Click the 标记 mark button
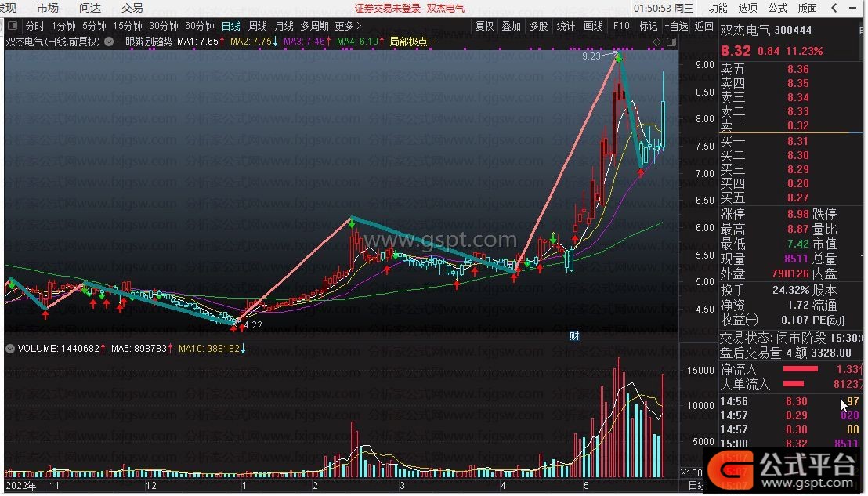Viewport: 868px width, 496px height. (648, 26)
